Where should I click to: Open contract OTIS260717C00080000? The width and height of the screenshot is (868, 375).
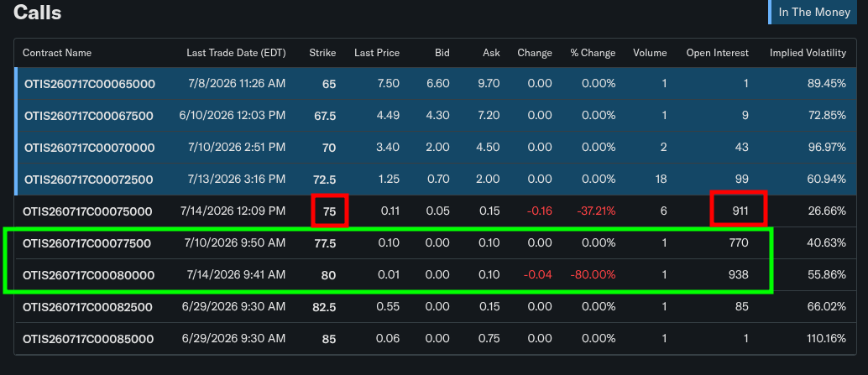(x=89, y=275)
